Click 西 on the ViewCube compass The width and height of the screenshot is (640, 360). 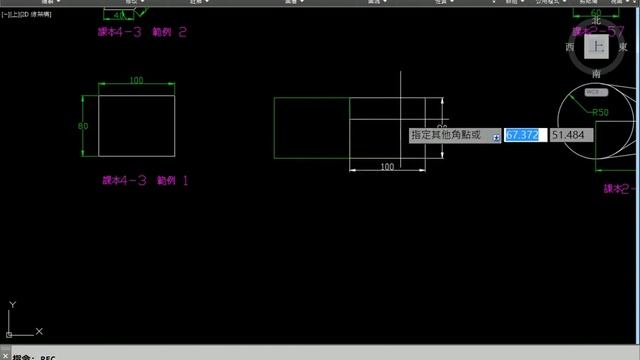(x=570, y=47)
